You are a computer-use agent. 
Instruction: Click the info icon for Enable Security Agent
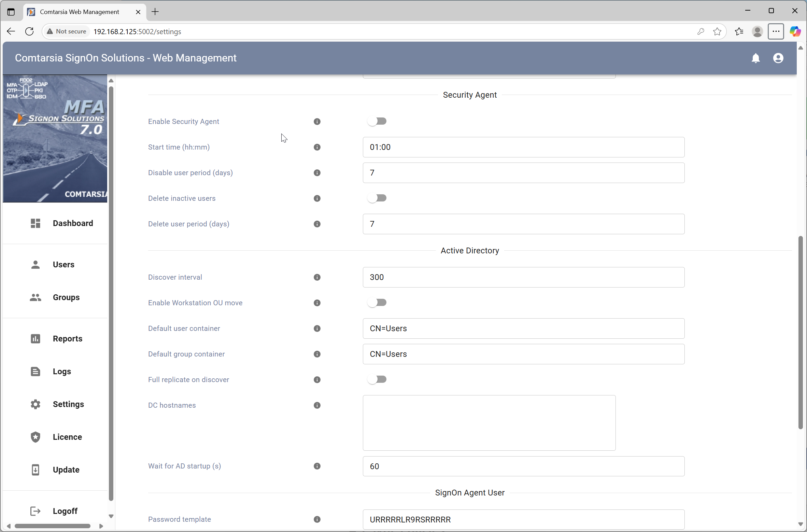(x=317, y=122)
